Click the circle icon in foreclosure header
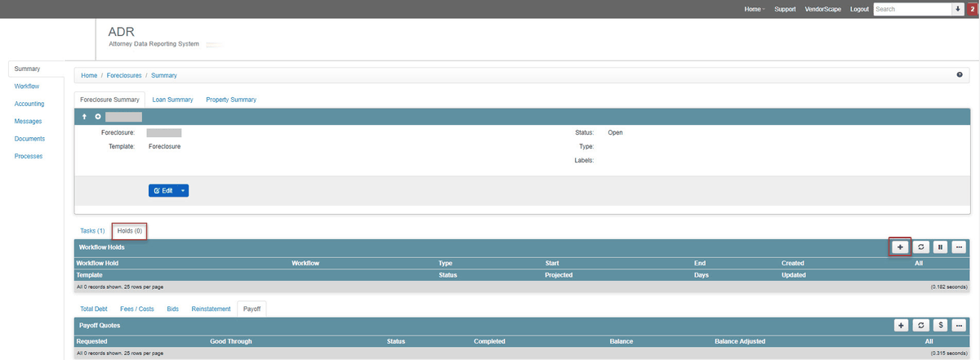The image size is (980, 360). [98, 117]
